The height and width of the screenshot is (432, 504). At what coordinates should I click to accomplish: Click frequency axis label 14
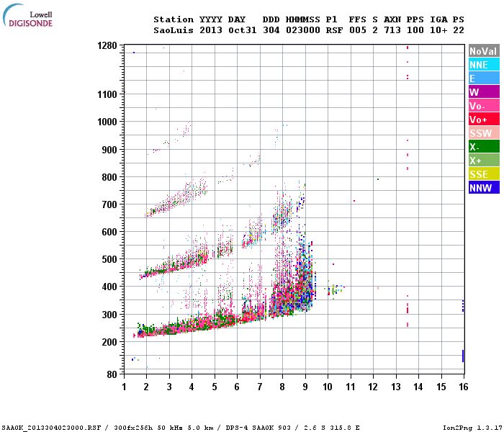click(418, 387)
